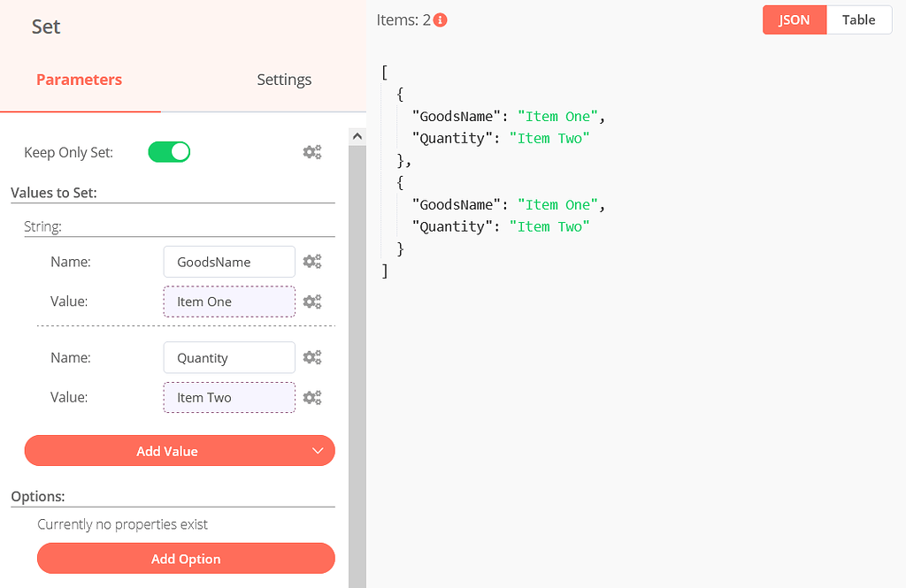906x588 pixels.
Task: Click the Item One value field
Action: pyautogui.click(x=229, y=302)
